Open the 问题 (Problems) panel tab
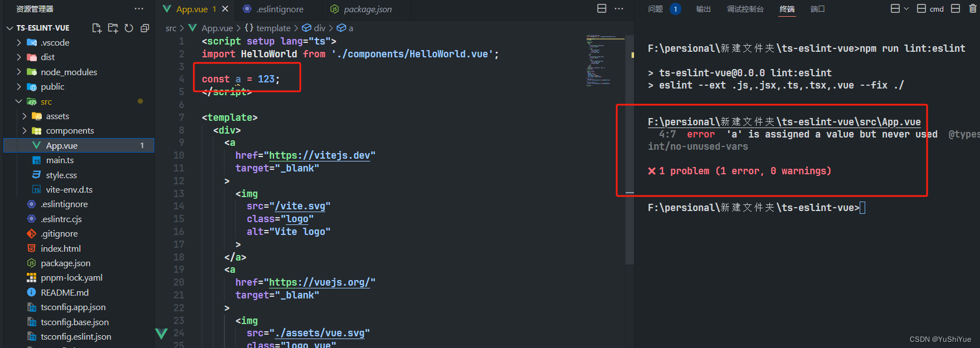Screen dimensions: 980x348 pyautogui.click(x=656, y=9)
